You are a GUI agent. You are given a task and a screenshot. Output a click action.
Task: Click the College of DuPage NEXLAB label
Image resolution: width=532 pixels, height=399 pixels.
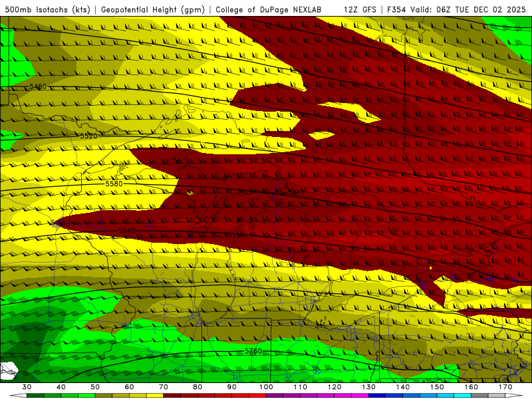tap(269, 9)
